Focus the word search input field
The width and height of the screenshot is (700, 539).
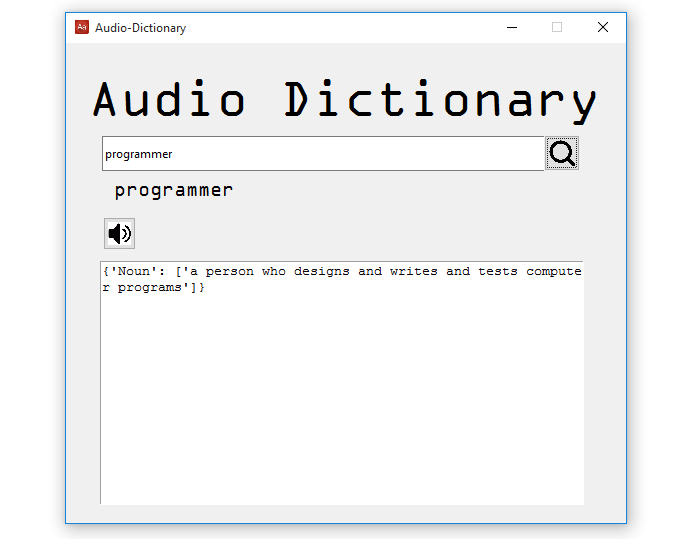(x=323, y=154)
